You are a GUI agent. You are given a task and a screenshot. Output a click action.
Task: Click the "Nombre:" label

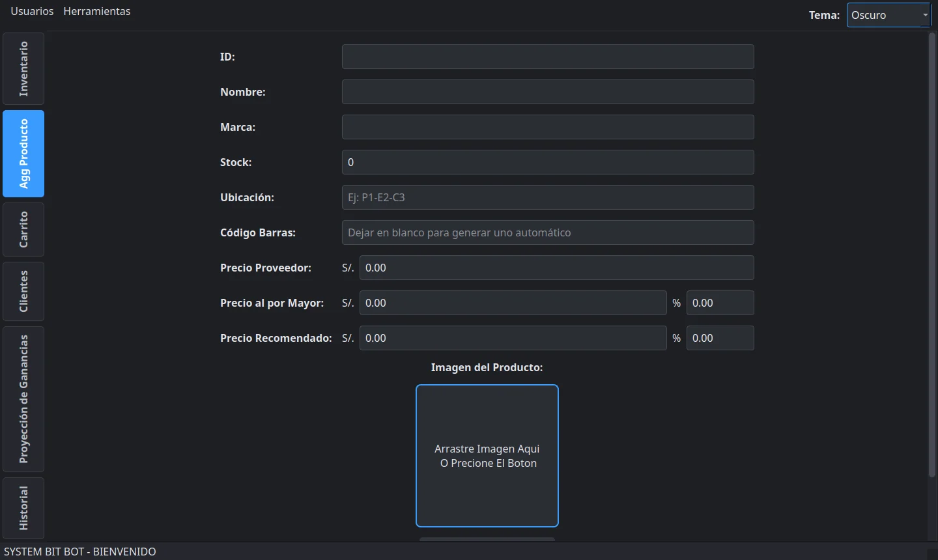(x=243, y=92)
